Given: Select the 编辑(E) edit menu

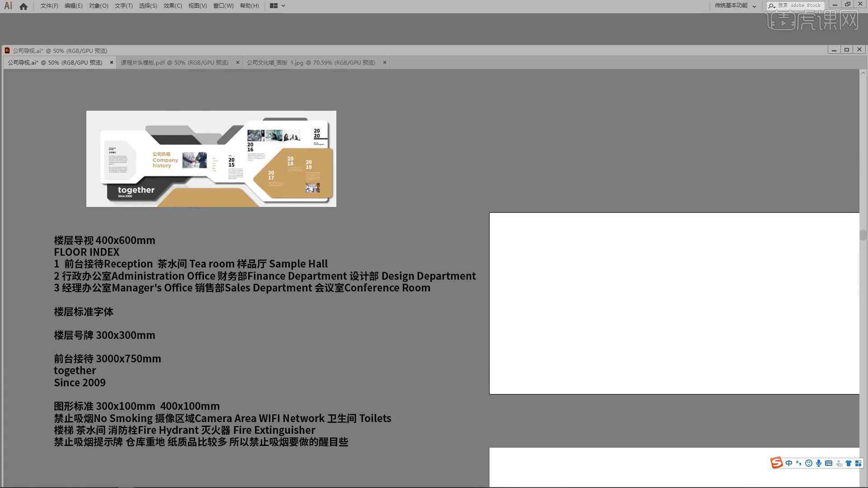Looking at the screenshot, I should pos(71,5).
